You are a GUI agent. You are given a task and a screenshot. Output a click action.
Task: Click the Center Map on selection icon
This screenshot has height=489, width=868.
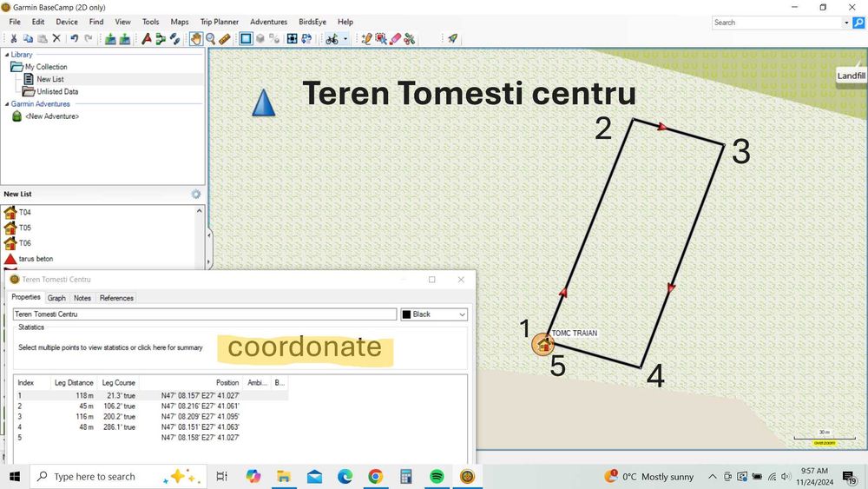[293, 39]
